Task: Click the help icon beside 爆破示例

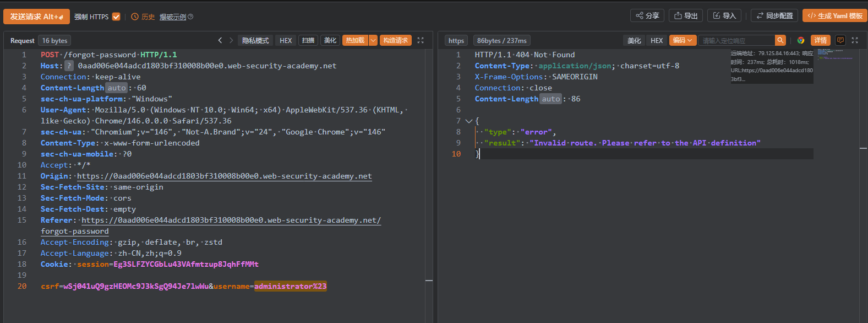Action: tap(190, 17)
